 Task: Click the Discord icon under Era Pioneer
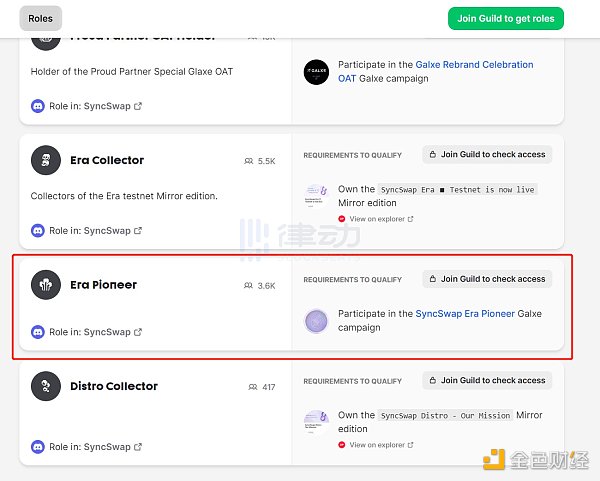[38, 332]
